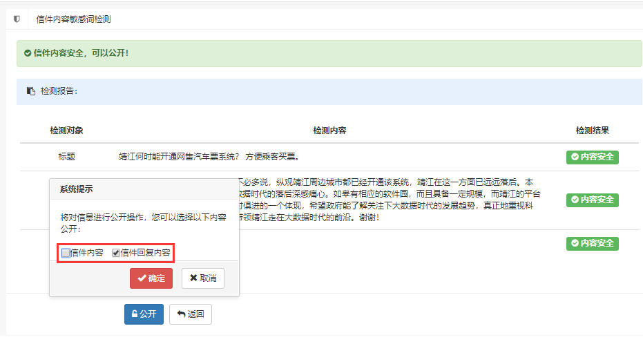Click the 检测结果 column header
Viewport: 643px width, 364px height.
592,131
